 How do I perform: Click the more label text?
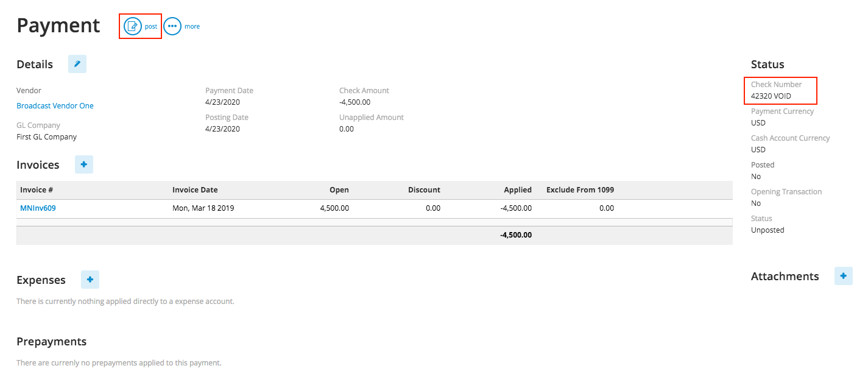point(192,27)
